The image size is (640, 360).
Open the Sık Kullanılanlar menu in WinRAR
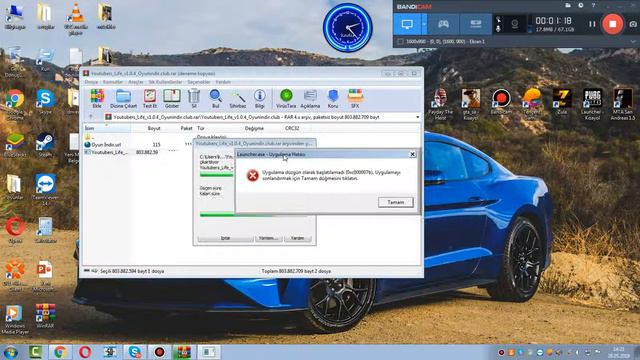pos(165,82)
